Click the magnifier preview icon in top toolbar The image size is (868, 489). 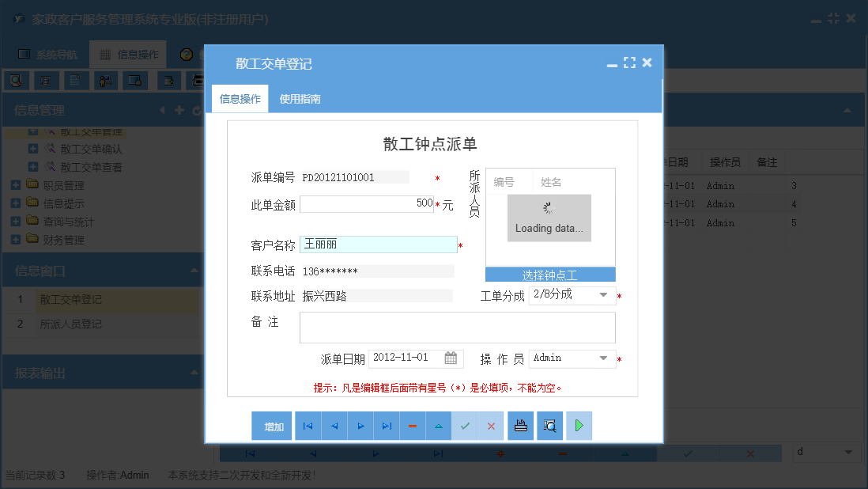coord(17,80)
